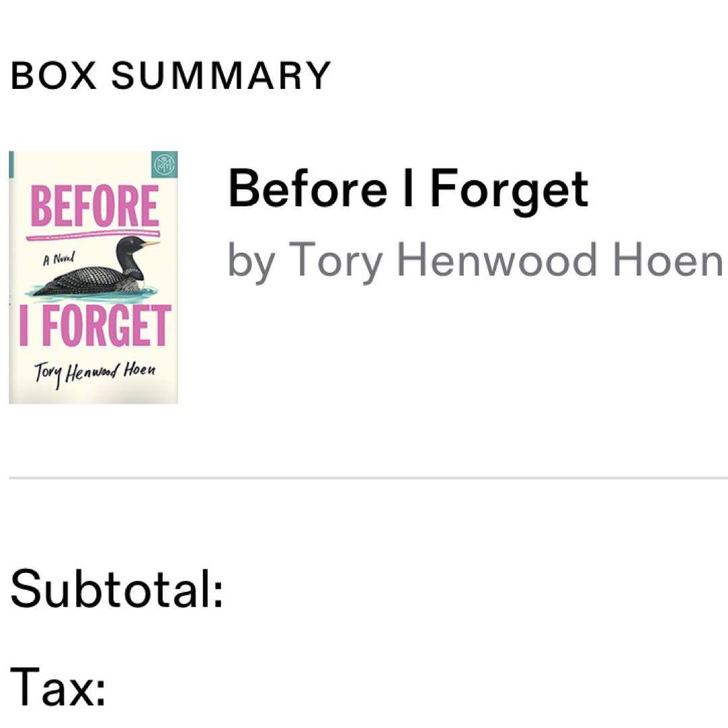Click the Subtotal label
Viewport: 728px width, 728px height.
click(x=116, y=586)
